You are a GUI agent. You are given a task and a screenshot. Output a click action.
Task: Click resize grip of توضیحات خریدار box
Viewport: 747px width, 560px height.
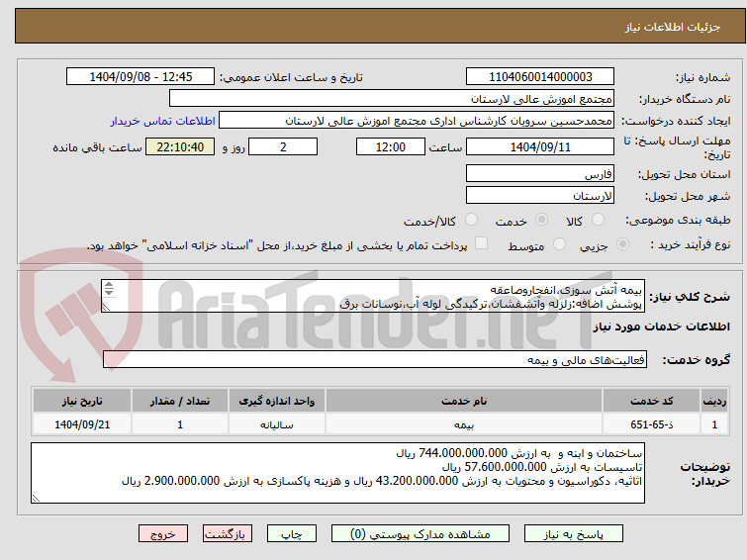36,499
